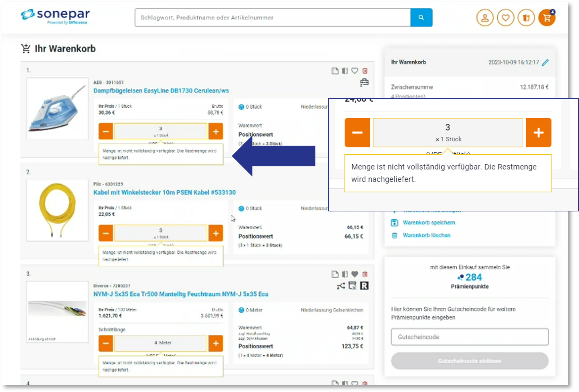
Task: Click save icon next to Warenkorb speichern
Action: 394,223
